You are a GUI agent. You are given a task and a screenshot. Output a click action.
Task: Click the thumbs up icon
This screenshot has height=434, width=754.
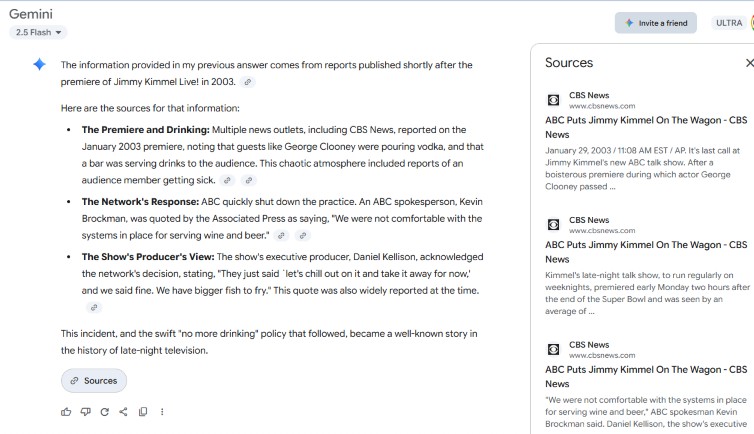[x=66, y=411]
